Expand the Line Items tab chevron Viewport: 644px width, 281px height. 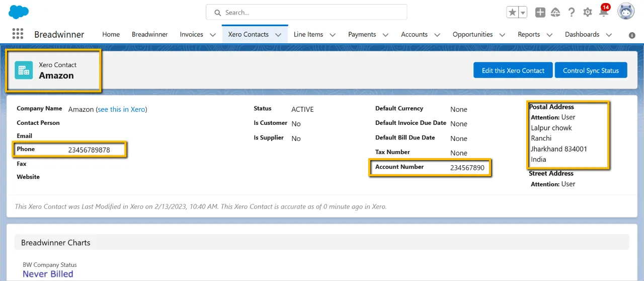pos(333,35)
